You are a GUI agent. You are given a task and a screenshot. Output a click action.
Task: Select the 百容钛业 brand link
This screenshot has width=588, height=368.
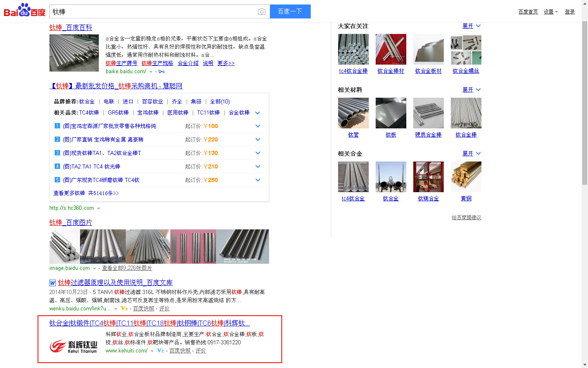[x=152, y=101]
